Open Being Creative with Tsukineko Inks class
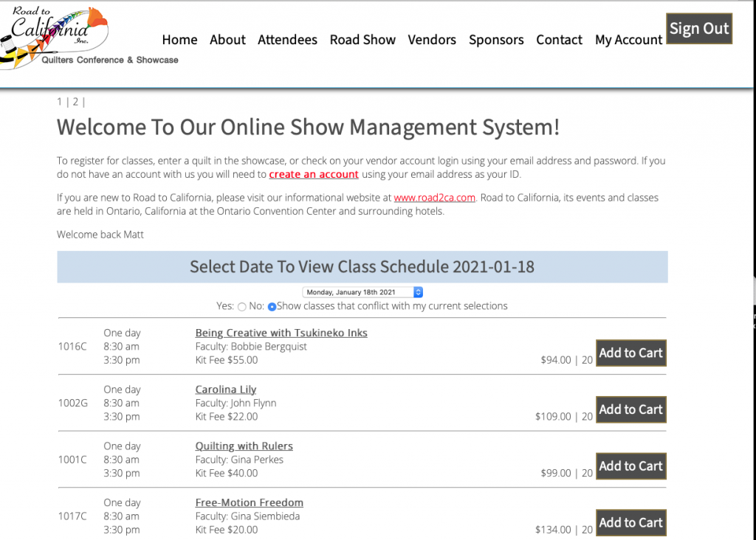The height and width of the screenshot is (540, 756). [x=281, y=333]
